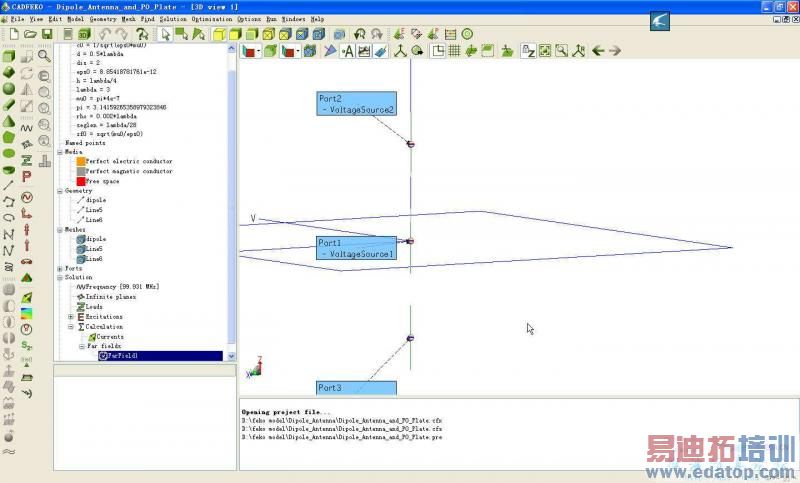Set the frequency with the wave icon
Image resolution: width=800 pixels, height=483 pixels.
pyautogui.click(x=27, y=128)
